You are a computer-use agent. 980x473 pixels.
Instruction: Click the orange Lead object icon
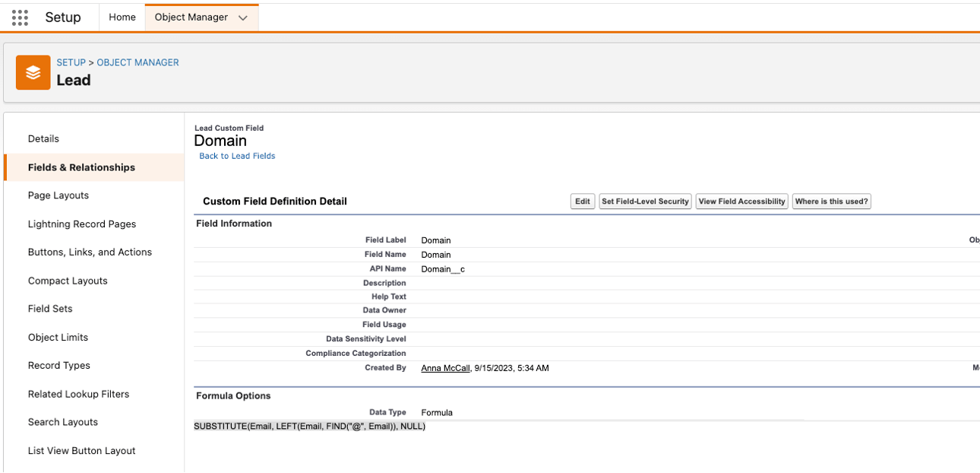[x=33, y=72]
